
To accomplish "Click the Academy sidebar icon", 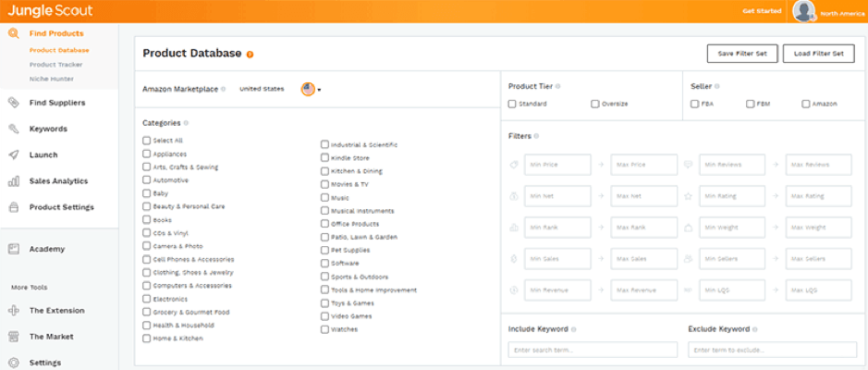I will pos(13,249).
